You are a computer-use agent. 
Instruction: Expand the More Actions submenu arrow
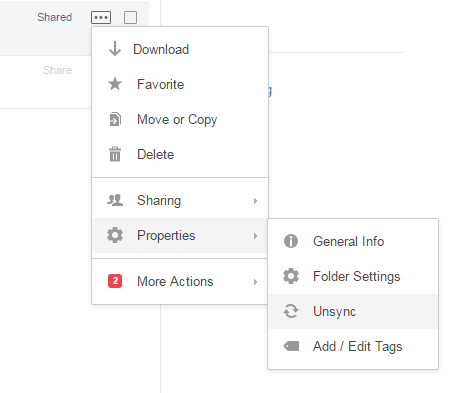tap(255, 282)
